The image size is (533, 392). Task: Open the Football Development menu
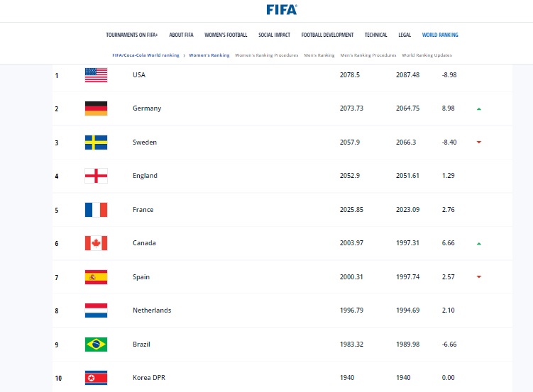tap(327, 35)
